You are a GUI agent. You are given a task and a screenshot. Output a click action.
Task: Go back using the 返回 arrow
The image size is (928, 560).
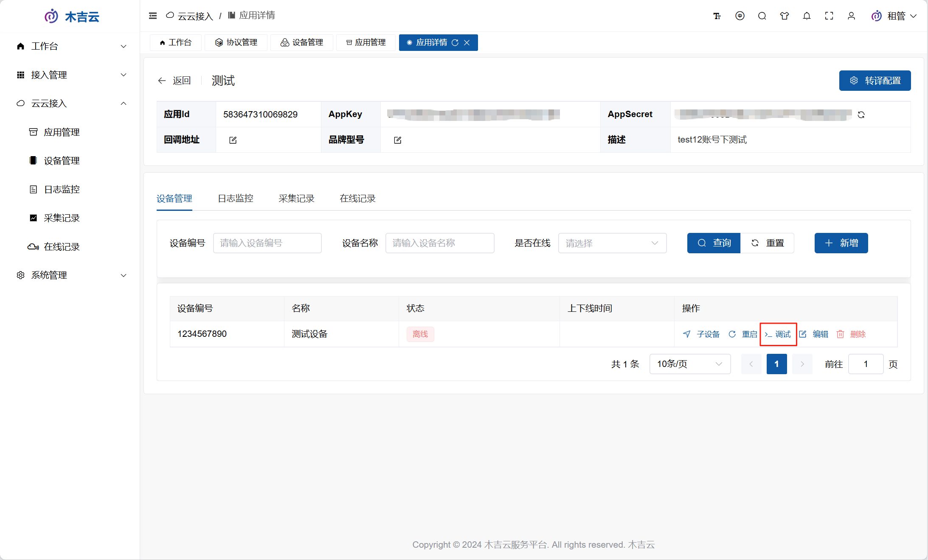[174, 81]
